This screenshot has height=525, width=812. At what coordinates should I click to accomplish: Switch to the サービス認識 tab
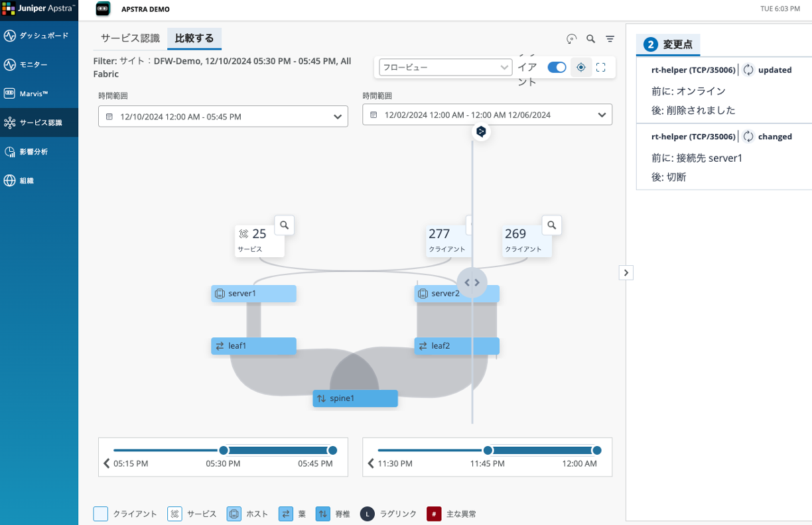click(130, 38)
